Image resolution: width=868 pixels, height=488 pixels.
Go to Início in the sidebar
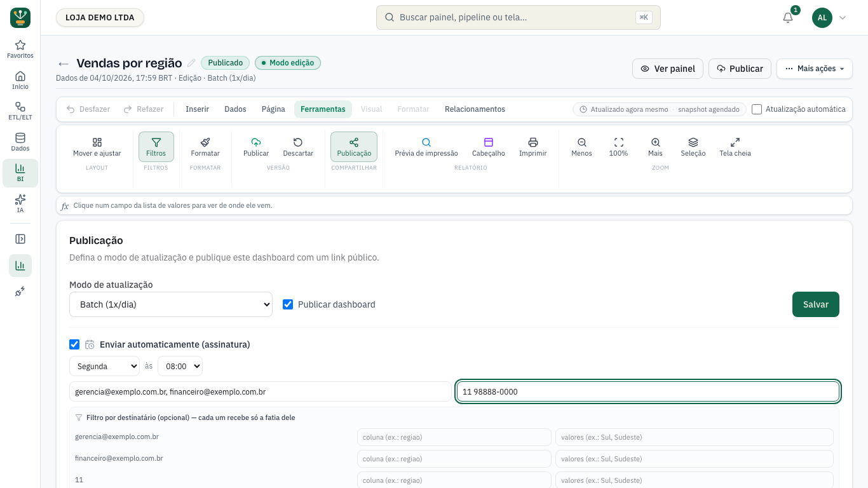coord(20,80)
